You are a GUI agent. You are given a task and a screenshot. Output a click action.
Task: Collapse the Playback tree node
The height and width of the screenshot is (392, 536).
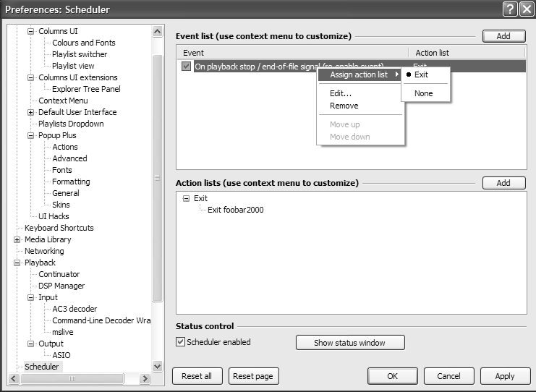[x=17, y=263]
